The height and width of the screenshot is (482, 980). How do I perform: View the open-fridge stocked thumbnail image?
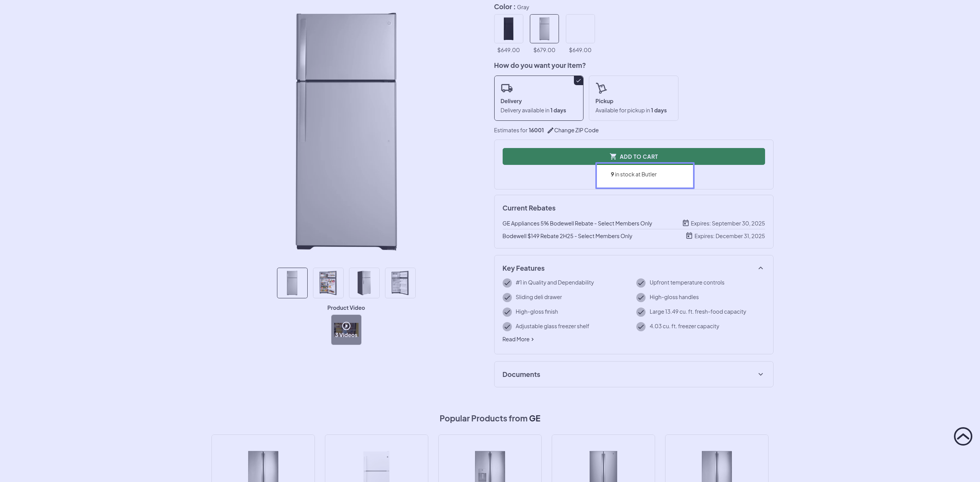coord(328,283)
